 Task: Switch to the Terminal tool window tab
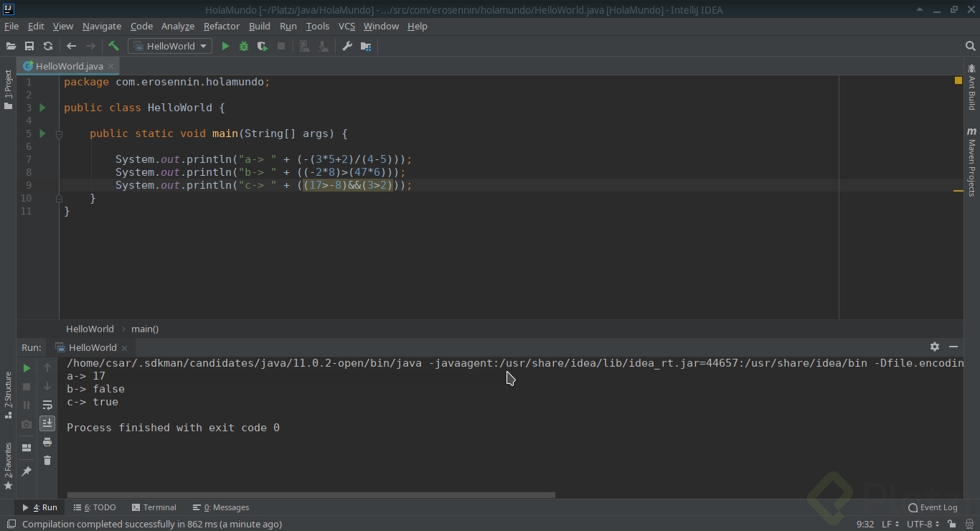click(154, 507)
